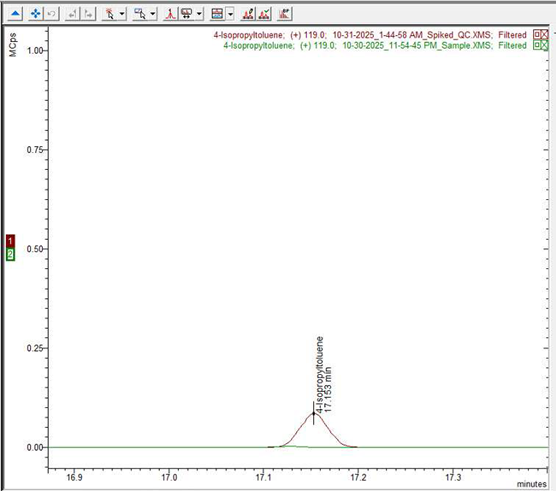Click the small square icon for Sample trace

pyautogui.click(x=536, y=45)
